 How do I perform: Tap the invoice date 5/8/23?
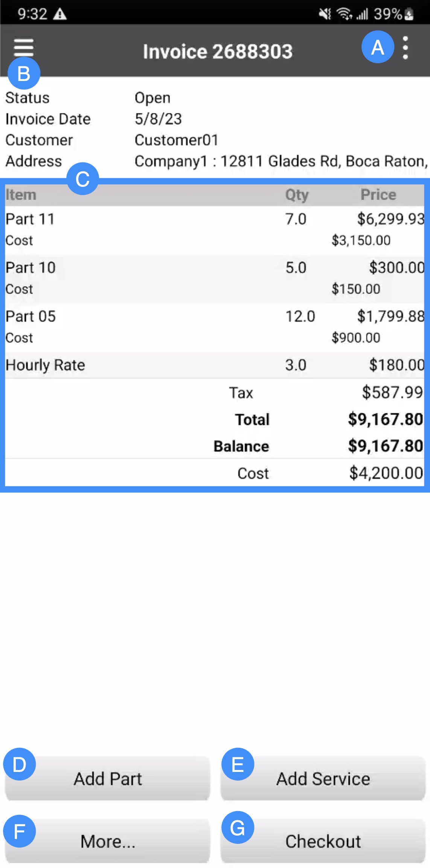tap(158, 119)
